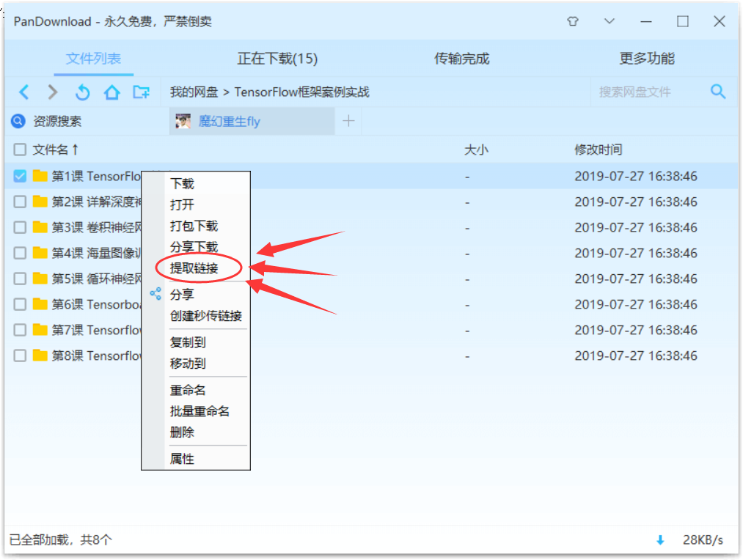743x560 pixels.
Task: Click the folder icon of 第6课 Tensorboard
Action: (40, 304)
